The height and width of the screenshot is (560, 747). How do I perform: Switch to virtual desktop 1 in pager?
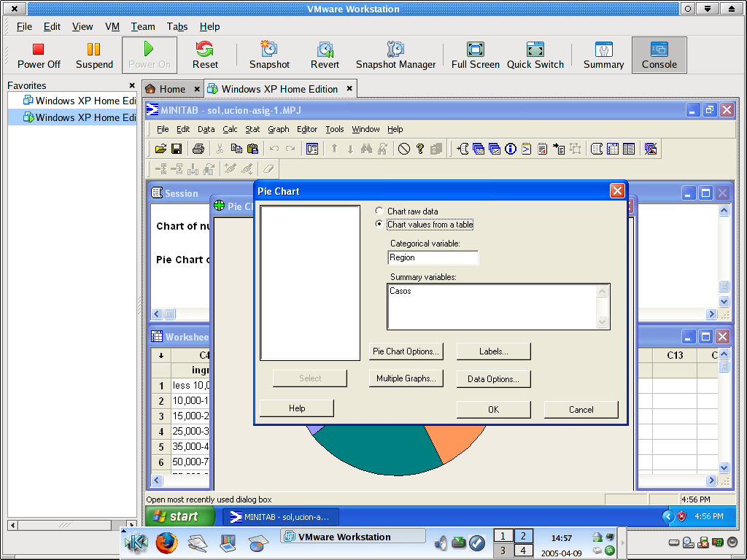coord(503,536)
